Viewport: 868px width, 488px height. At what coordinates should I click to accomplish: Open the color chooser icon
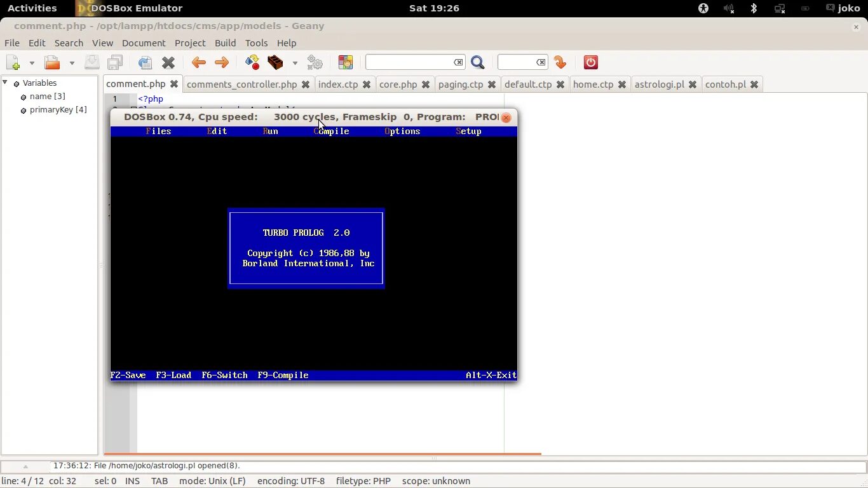coord(346,62)
